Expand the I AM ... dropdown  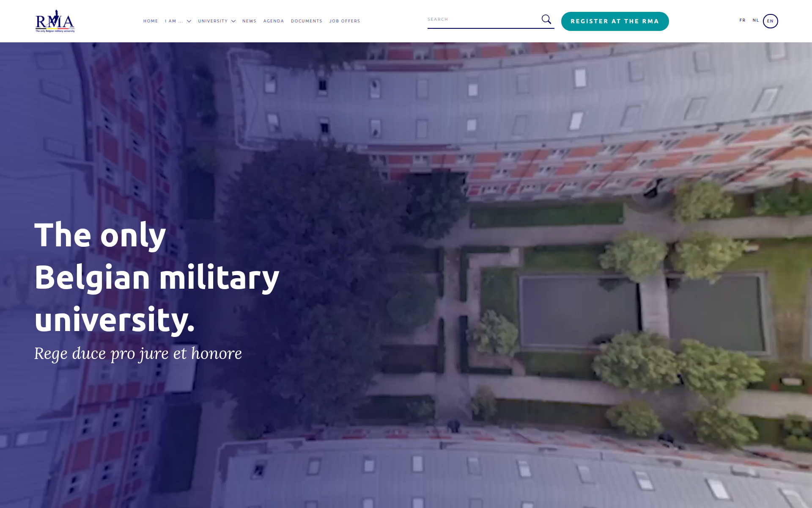[x=178, y=21]
